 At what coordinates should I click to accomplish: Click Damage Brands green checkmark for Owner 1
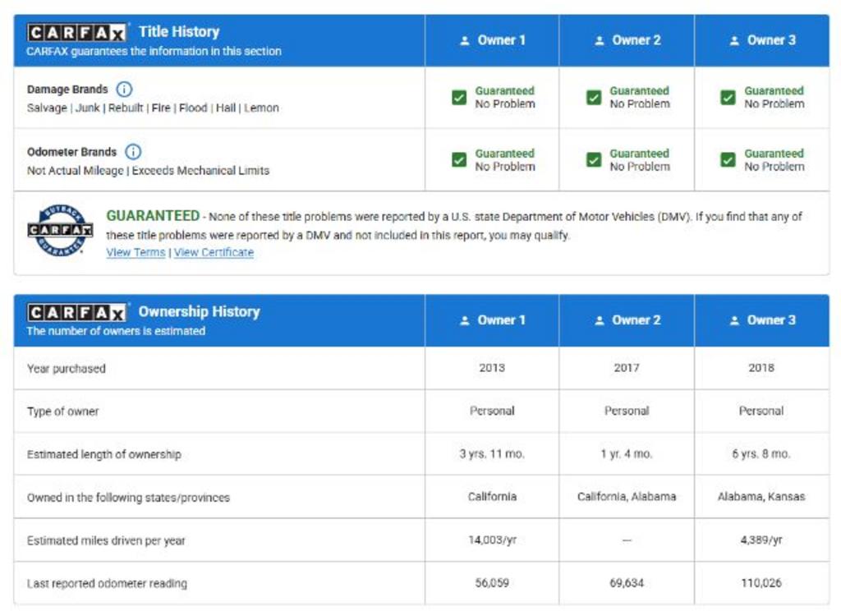[x=459, y=97]
